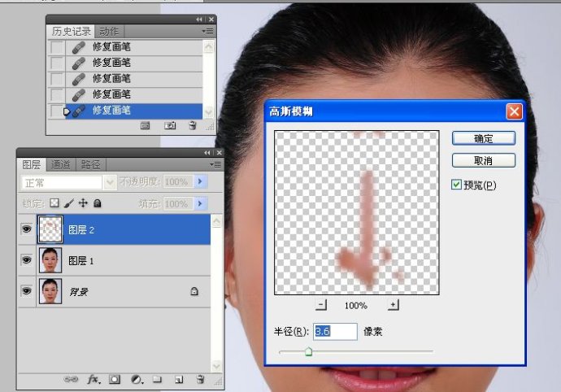Create new snapshot camera icon in History
The height and width of the screenshot is (392, 561).
point(170,126)
